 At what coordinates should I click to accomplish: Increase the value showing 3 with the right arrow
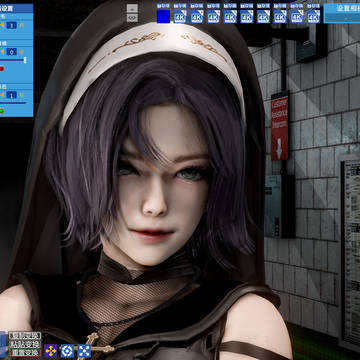tap(21, 25)
